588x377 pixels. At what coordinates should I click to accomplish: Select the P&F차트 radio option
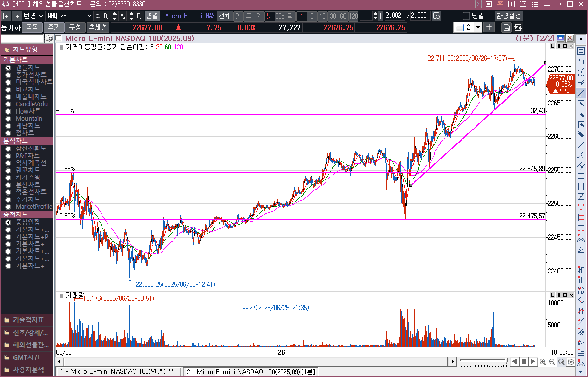8,156
